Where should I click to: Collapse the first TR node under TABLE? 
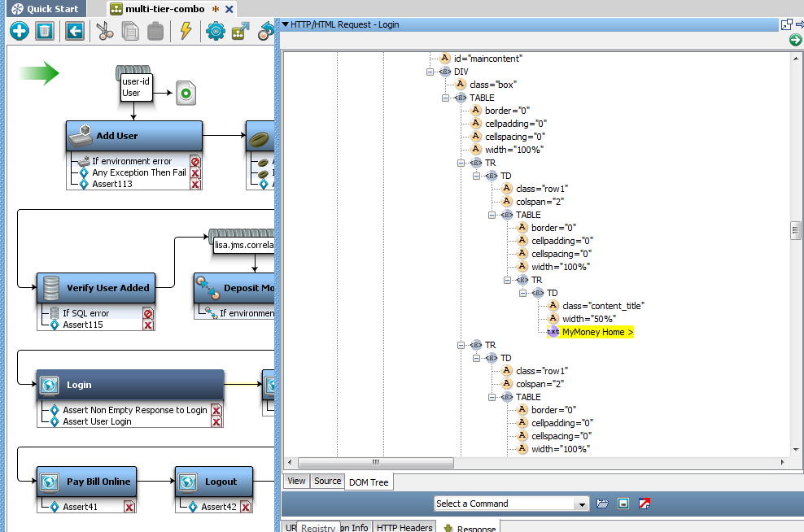(461, 163)
